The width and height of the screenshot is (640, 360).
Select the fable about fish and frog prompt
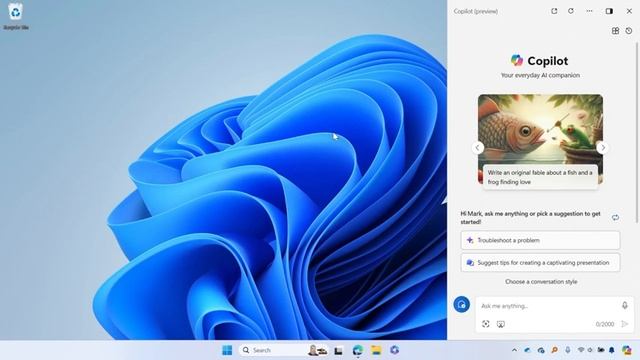[x=540, y=177]
